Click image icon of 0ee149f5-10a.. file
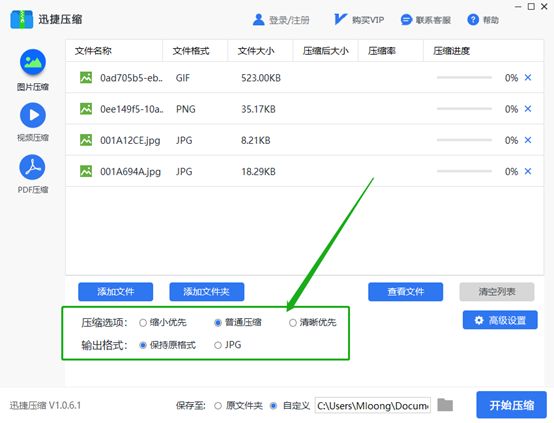 pyautogui.click(x=86, y=109)
